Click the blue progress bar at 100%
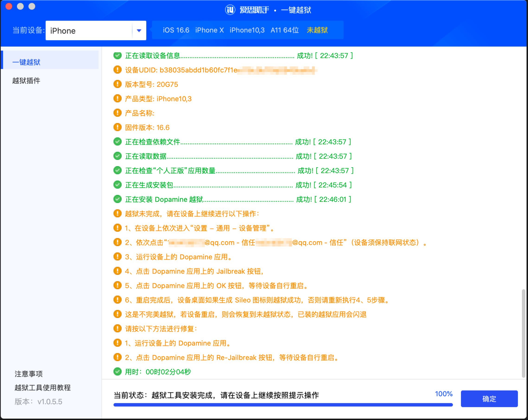The image size is (528, 420). (283, 405)
